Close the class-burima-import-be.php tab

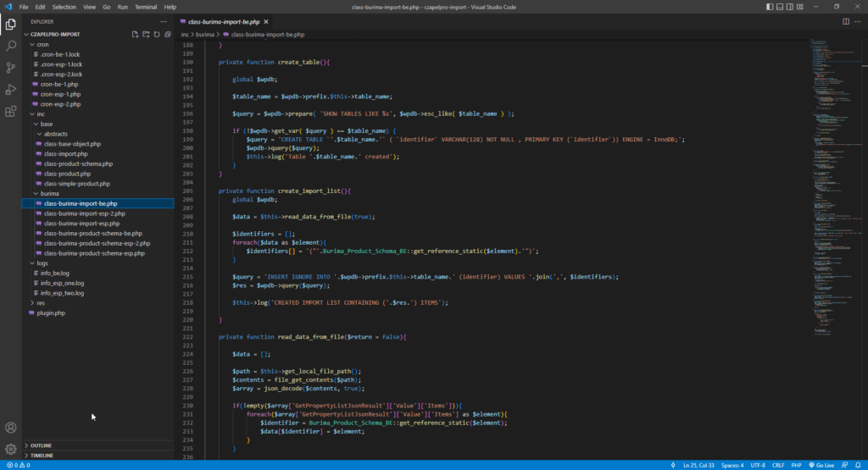click(266, 21)
